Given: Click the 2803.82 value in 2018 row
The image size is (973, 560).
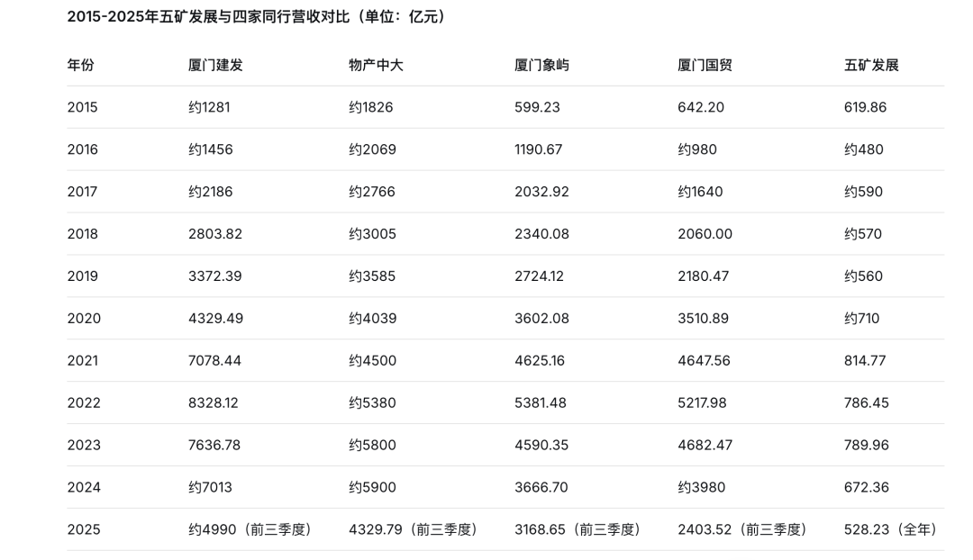Looking at the screenshot, I should [215, 234].
